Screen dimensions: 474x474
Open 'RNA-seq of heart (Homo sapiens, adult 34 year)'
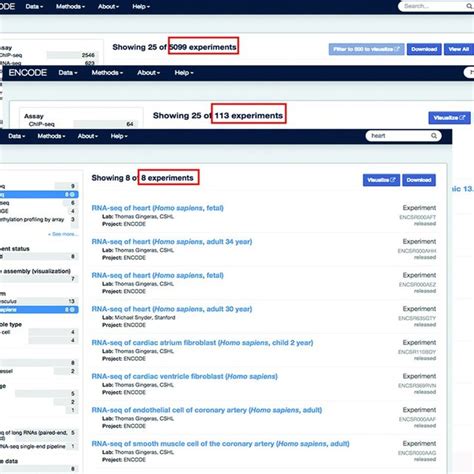click(x=172, y=242)
